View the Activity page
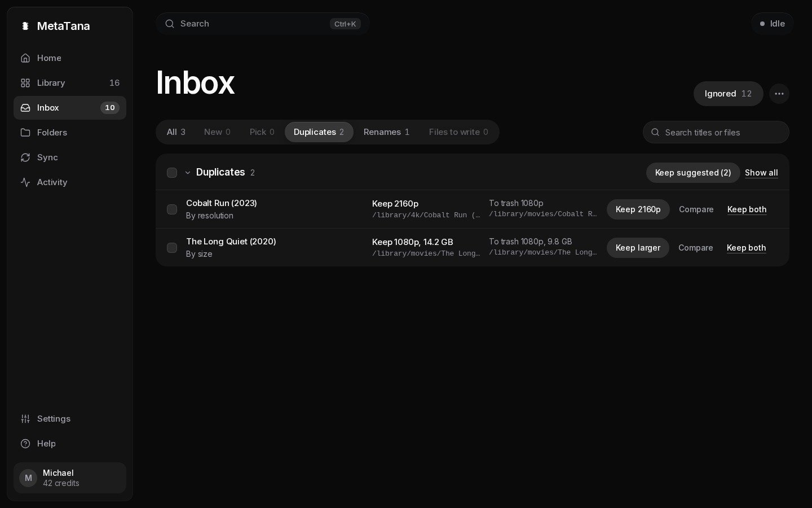 [70, 182]
